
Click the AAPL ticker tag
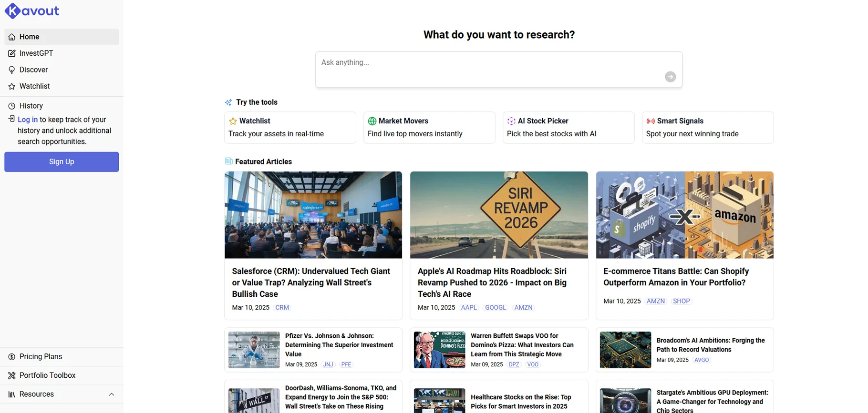[469, 308]
